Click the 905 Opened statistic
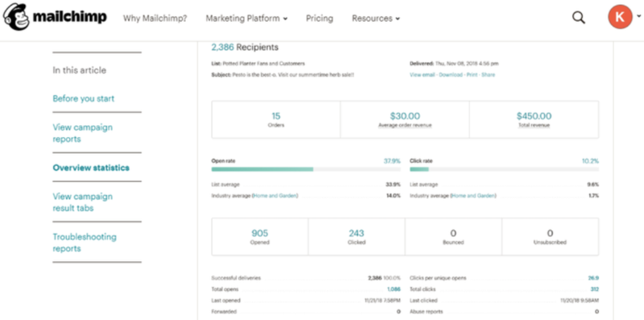 click(x=260, y=237)
